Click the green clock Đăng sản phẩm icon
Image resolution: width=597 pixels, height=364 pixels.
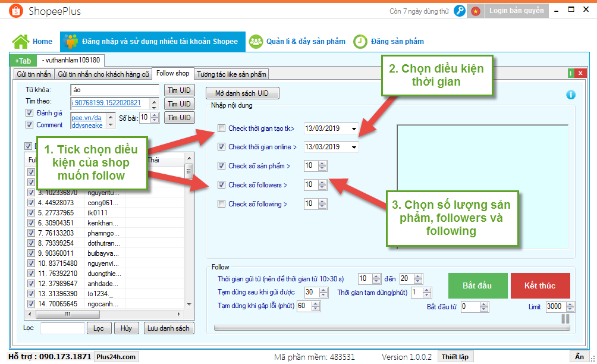tap(360, 42)
